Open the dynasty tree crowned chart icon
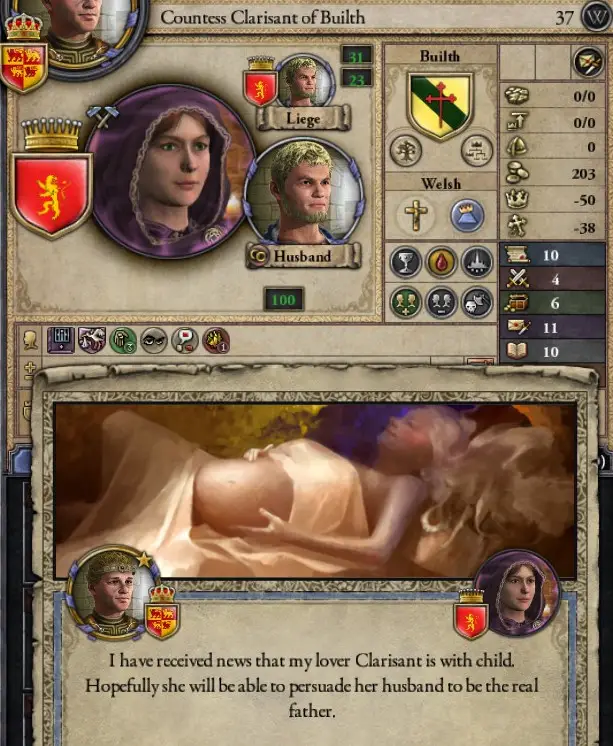Image resolution: width=613 pixels, height=746 pixels. 477,150
